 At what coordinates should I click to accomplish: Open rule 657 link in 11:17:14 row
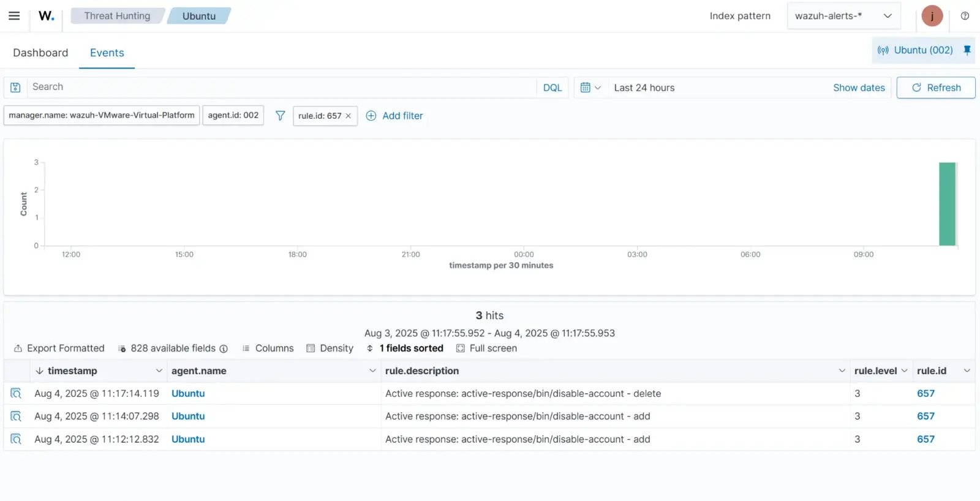pyautogui.click(x=925, y=393)
